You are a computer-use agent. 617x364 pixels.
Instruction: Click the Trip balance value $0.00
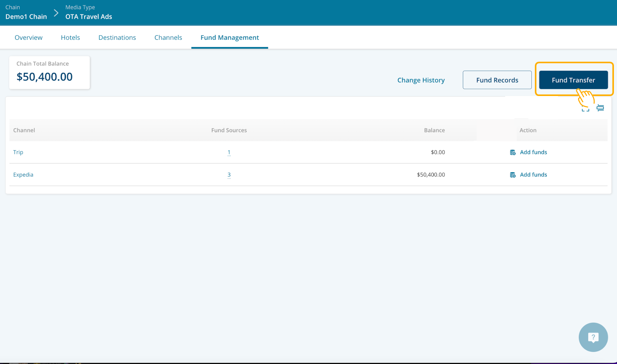coord(438,152)
